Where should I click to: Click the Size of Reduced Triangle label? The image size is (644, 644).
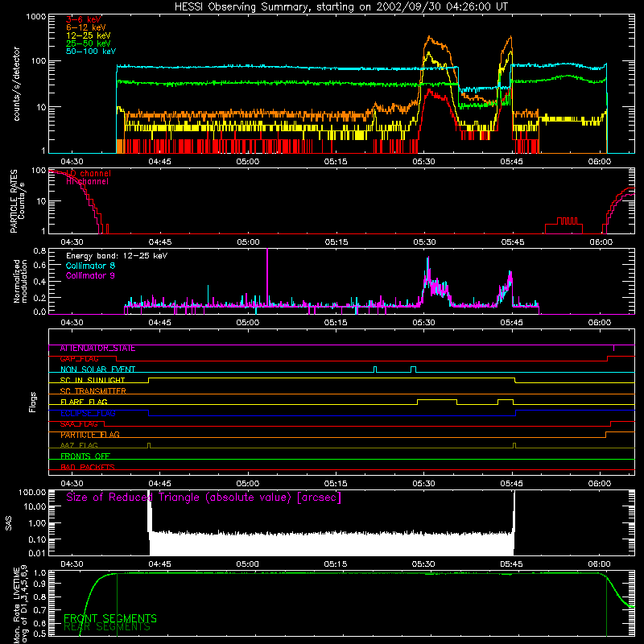coord(204,497)
